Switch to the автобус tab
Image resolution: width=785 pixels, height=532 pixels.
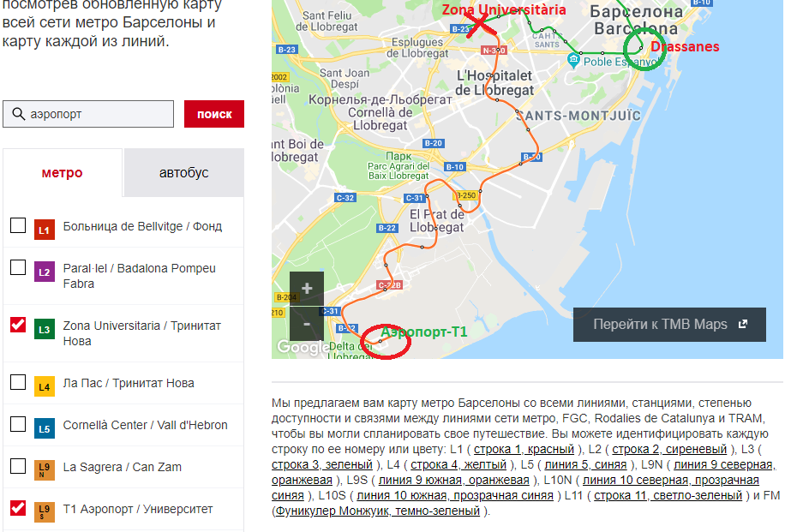183,173
